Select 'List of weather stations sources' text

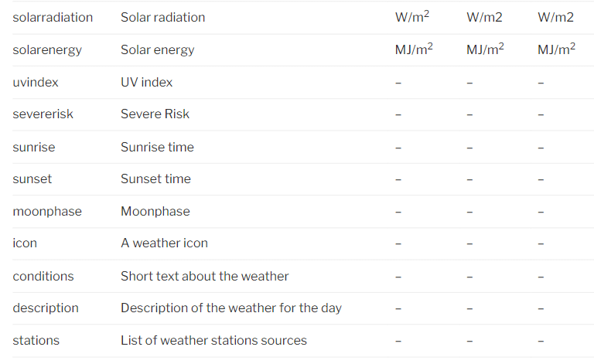(x=213, y=340)
